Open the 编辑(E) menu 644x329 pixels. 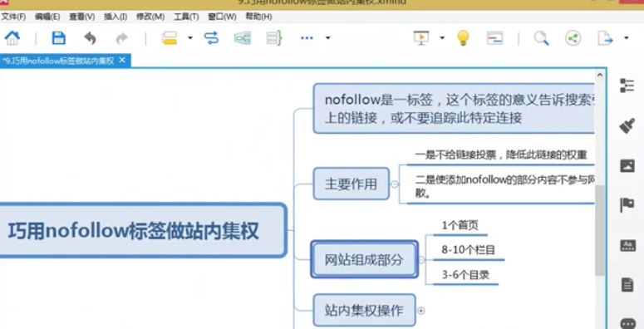[x=47, y=17]
